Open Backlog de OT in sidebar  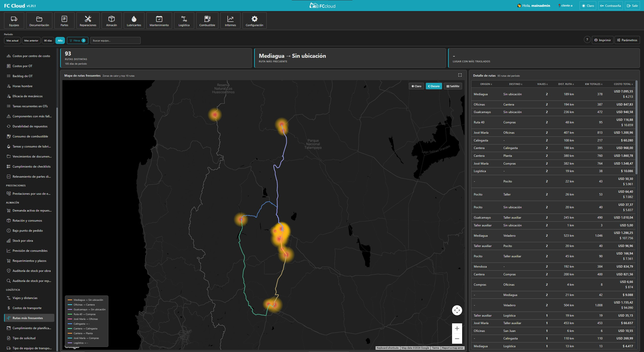click(29, 76)
